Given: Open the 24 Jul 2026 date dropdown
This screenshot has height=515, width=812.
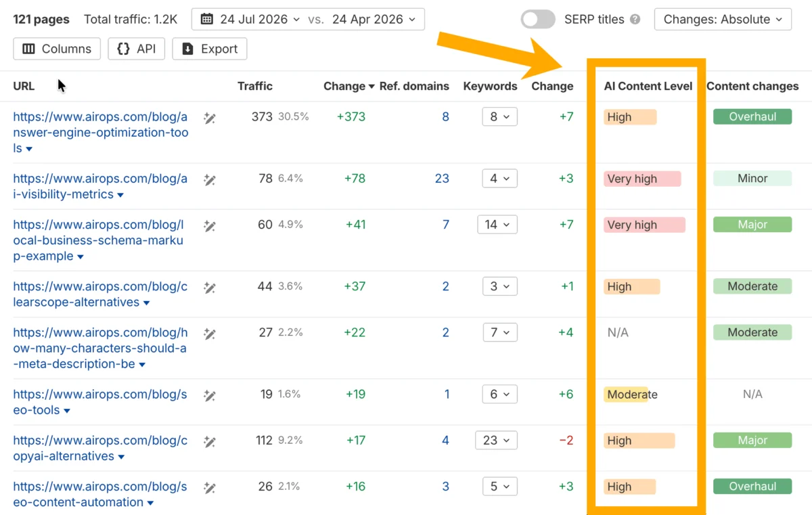Looking at the screenshot, I should coord(250,19).
